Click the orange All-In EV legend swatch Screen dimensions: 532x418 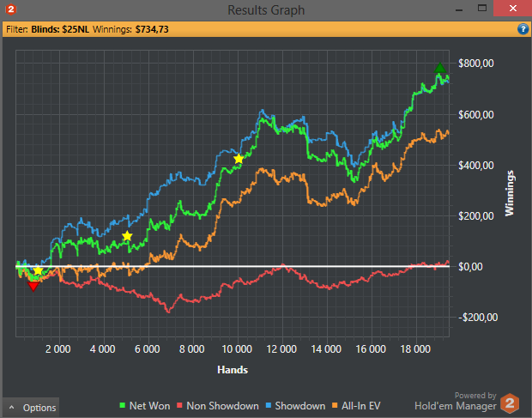335,405
